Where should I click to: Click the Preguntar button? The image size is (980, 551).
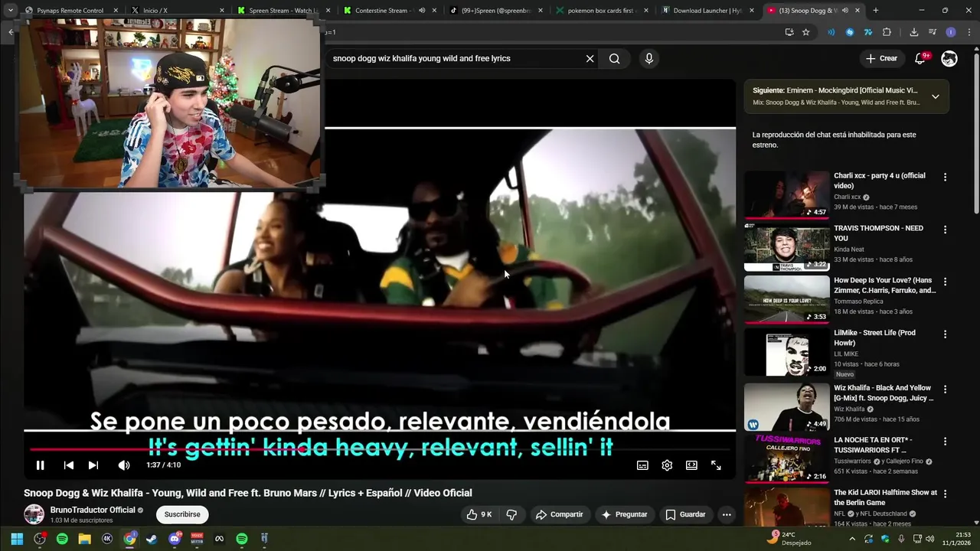[x=625, y=514]
